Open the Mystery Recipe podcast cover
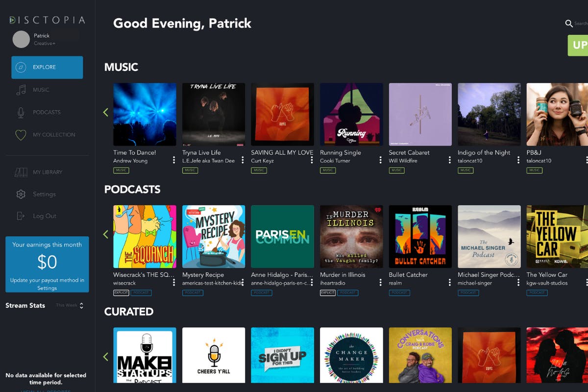The width and height of the screenshot is (588, 392). [214, 237]
